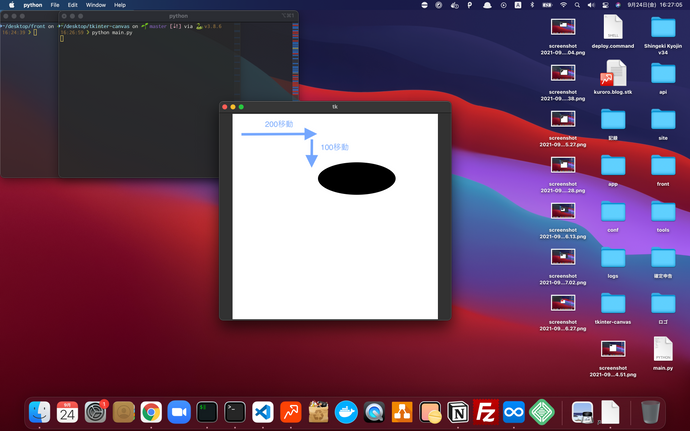Open Apple menu
This screenshot has width=690, height=431.
point(12,5)
